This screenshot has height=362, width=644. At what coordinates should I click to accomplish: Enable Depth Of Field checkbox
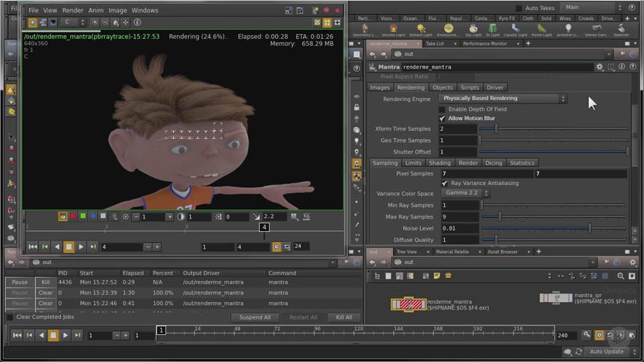pos(442,109)
